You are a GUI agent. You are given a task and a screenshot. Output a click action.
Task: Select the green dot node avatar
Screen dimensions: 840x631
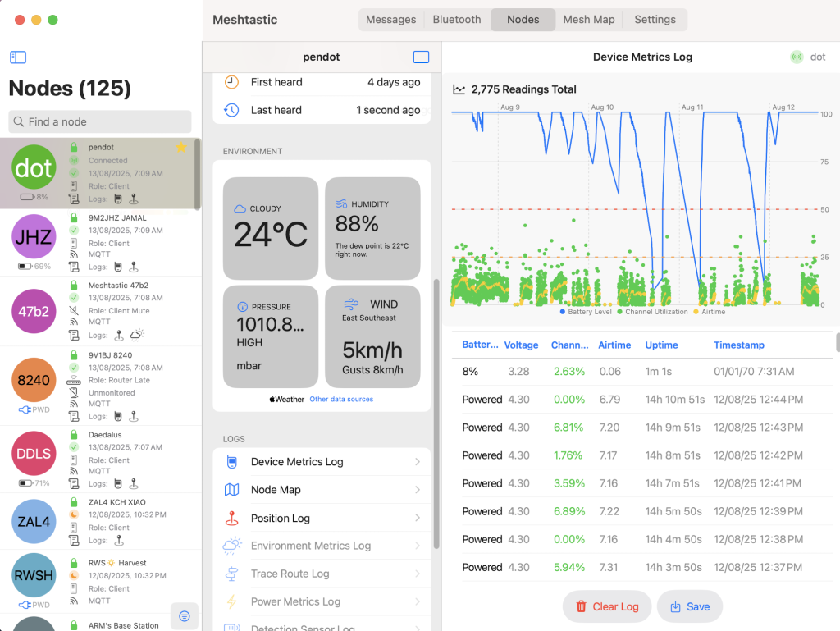coord(33,167)
